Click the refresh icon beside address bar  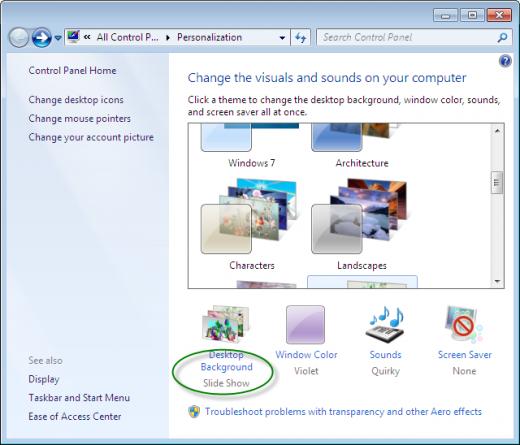300,37
